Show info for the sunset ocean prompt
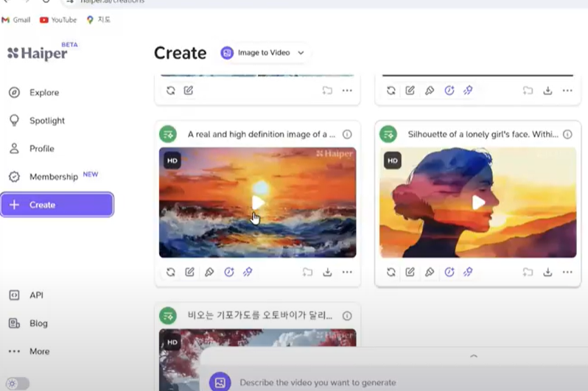588x391 pixels. click(x=347, y=134)
